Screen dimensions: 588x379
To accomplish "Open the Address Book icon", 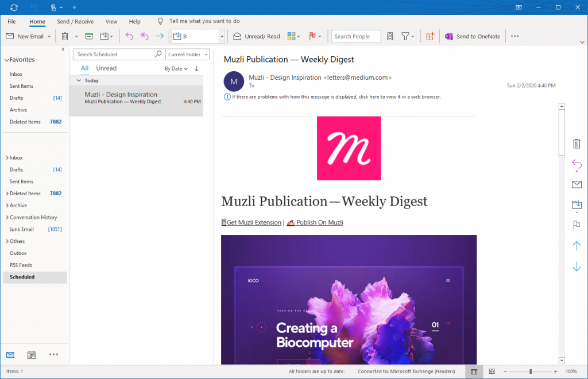I will click(x=390, y=36).
